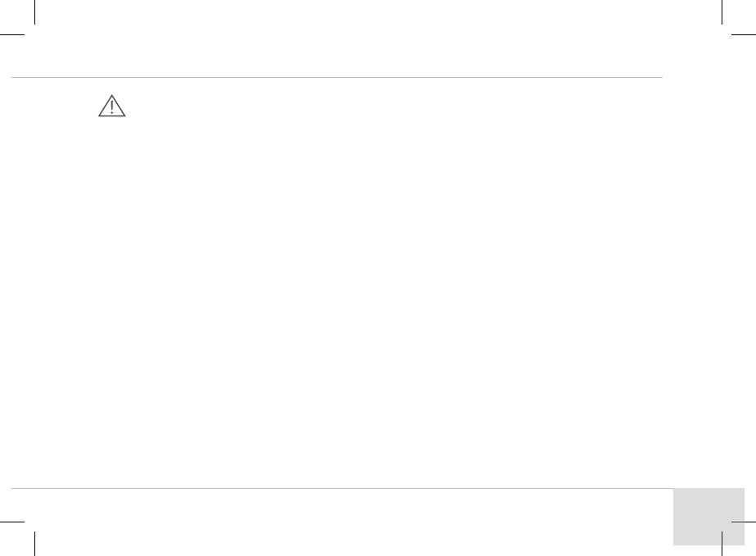Click where the footer rule meets the gray box

click(672, 489)
